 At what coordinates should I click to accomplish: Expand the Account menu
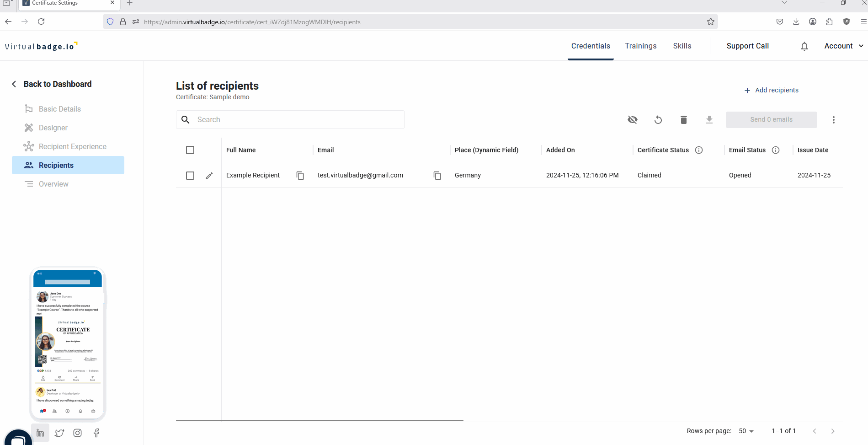843,46
